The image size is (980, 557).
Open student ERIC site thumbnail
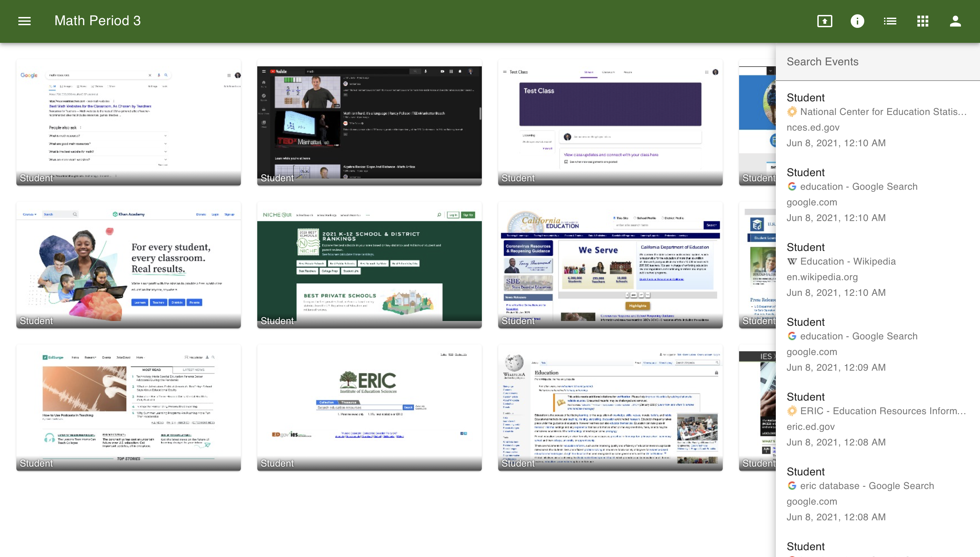point(370,408)
